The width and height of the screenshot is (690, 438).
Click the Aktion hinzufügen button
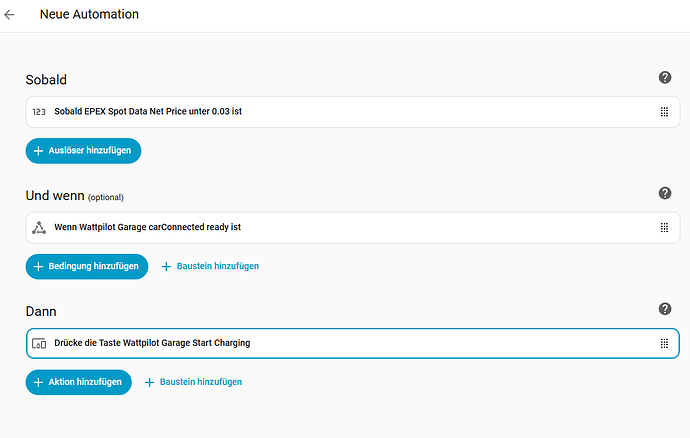click(79, 382)
